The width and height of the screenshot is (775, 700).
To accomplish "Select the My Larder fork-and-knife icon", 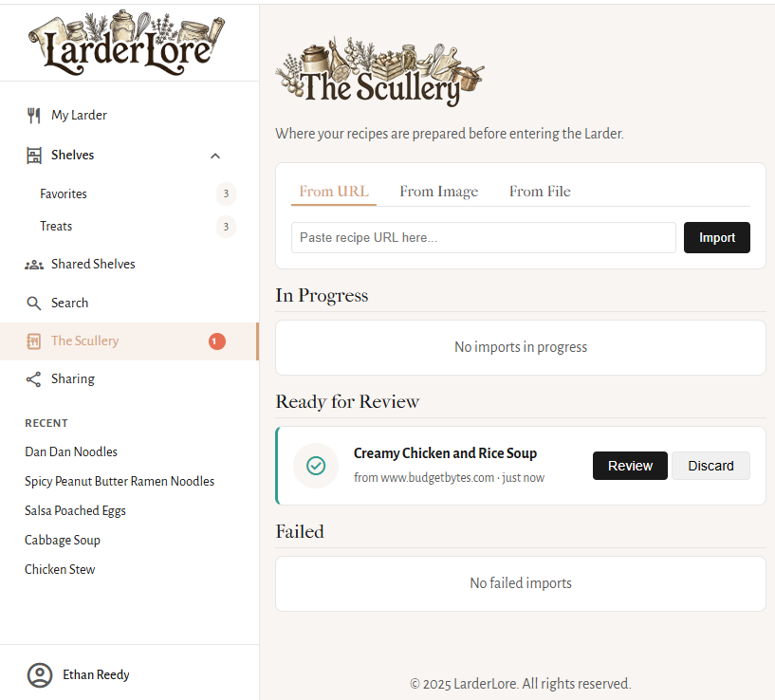I will tap(34, 115).
